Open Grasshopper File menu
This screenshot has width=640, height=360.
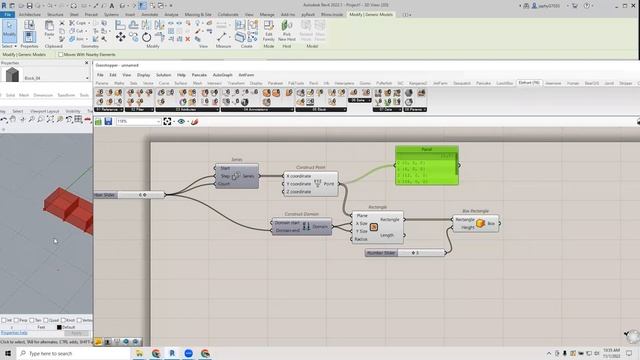point(100,75)
